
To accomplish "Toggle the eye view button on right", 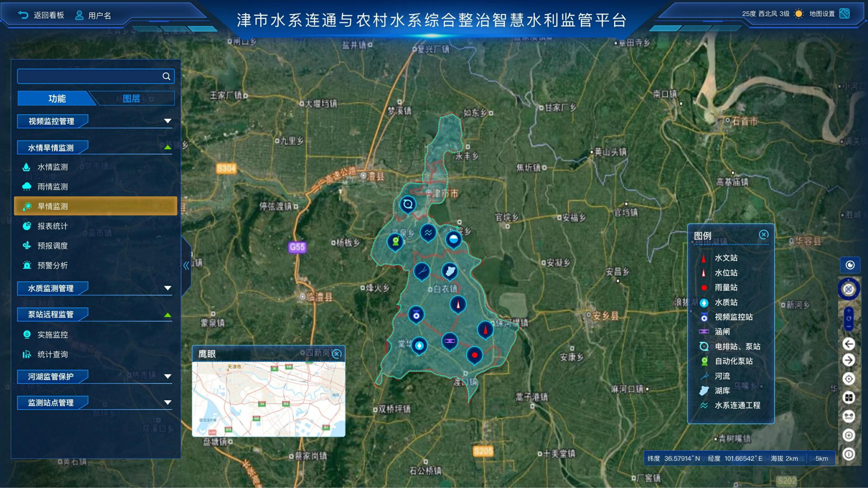I will tap(850, 265).
